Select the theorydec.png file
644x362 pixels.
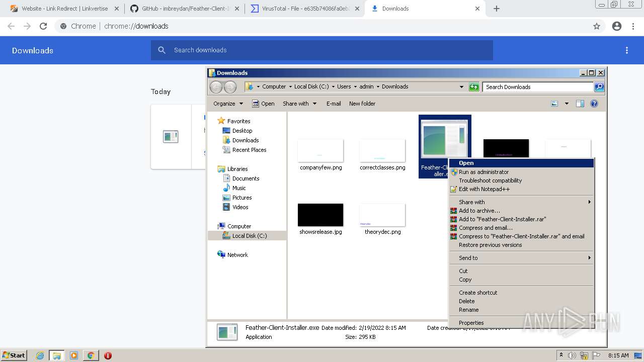[x=382, y=219]
